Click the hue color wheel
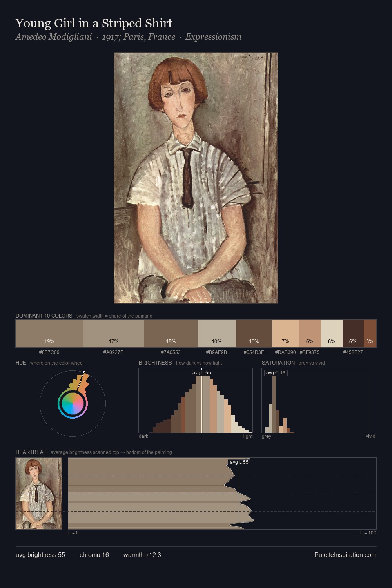The height and width of the screenshot is (588, 392). click(x=73, y=403)
